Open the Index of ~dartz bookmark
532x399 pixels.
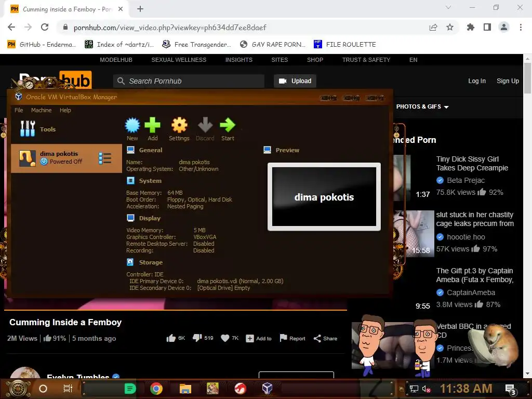(x=119, y=45)
